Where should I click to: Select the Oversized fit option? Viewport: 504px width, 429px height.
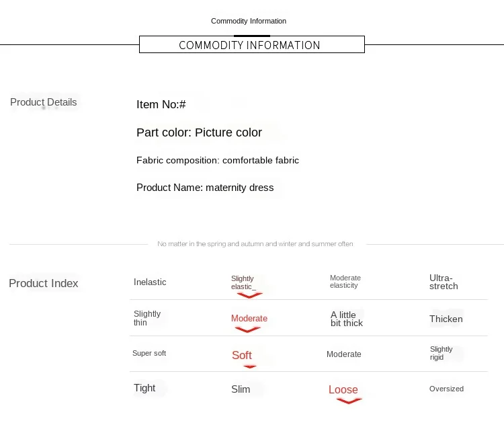click(446, 389)
